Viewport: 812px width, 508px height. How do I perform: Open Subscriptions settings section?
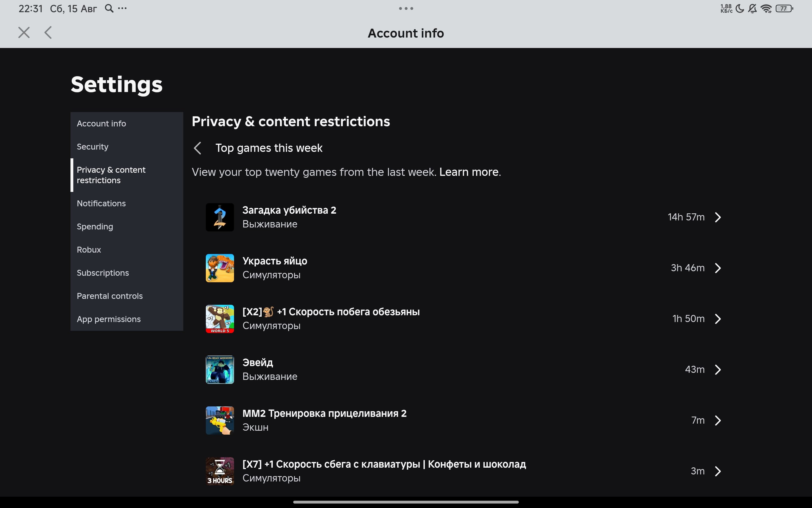127,273
